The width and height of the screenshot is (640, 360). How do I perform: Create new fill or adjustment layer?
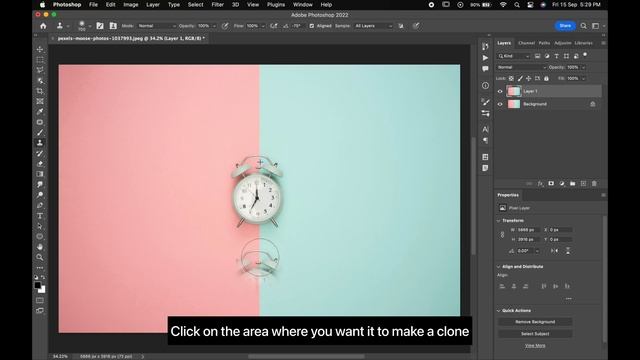(x=562, y=184)
